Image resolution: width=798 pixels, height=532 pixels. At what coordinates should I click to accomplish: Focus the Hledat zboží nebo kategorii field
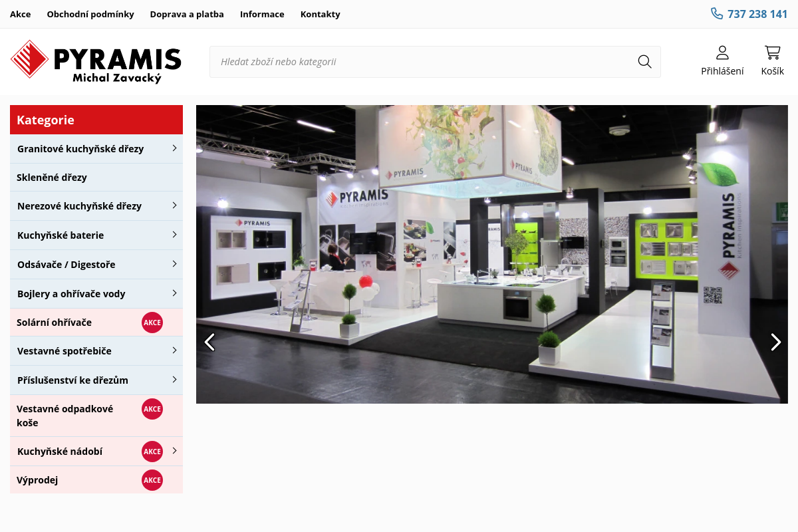pos(435,62)
